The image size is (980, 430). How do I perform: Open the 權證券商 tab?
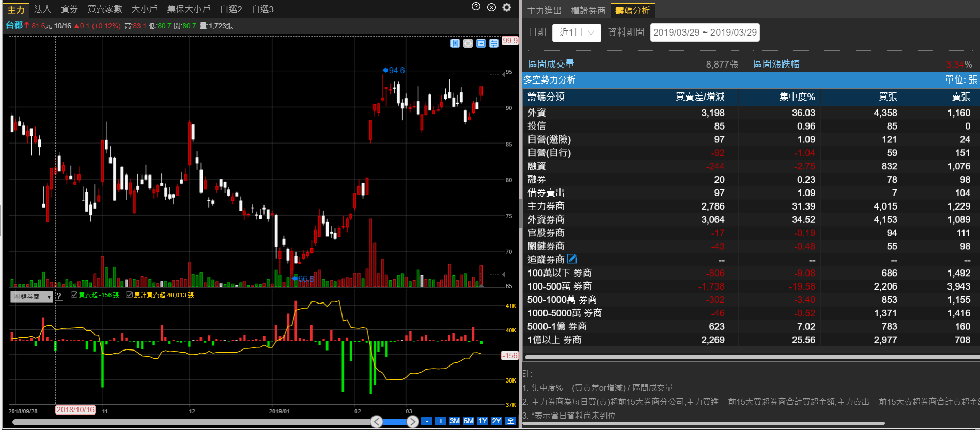pyautogui.click(x=588, y=10)
